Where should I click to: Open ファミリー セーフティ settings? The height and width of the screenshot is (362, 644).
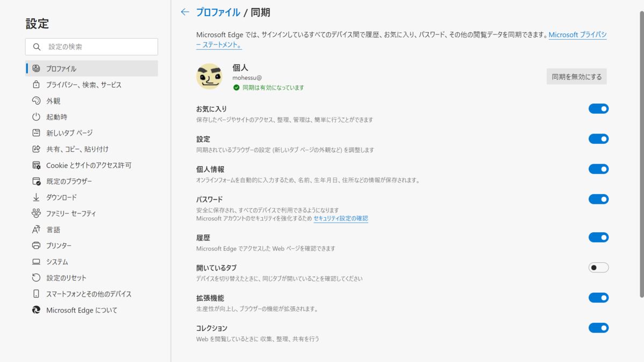pyautogui.click(x=92, y=213)
